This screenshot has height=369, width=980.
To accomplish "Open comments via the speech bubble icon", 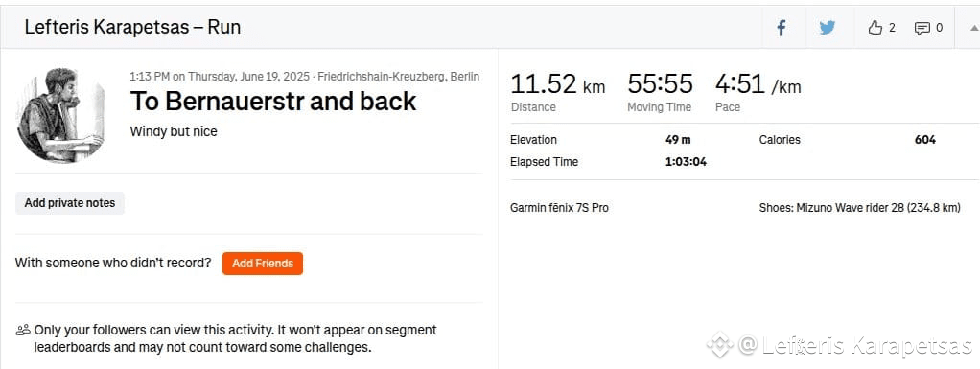I will click(x=922, y=28).
